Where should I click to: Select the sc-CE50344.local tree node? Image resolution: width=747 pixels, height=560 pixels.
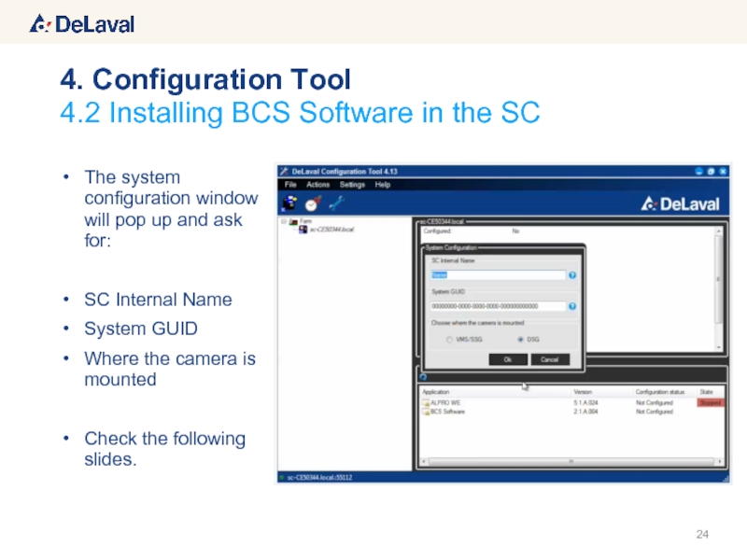point(331,230)
